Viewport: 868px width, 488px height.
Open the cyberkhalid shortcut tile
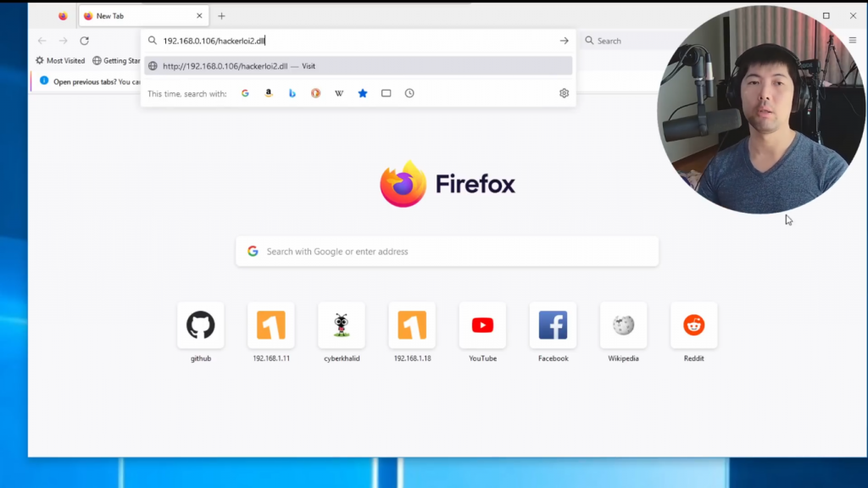point(342,325)
